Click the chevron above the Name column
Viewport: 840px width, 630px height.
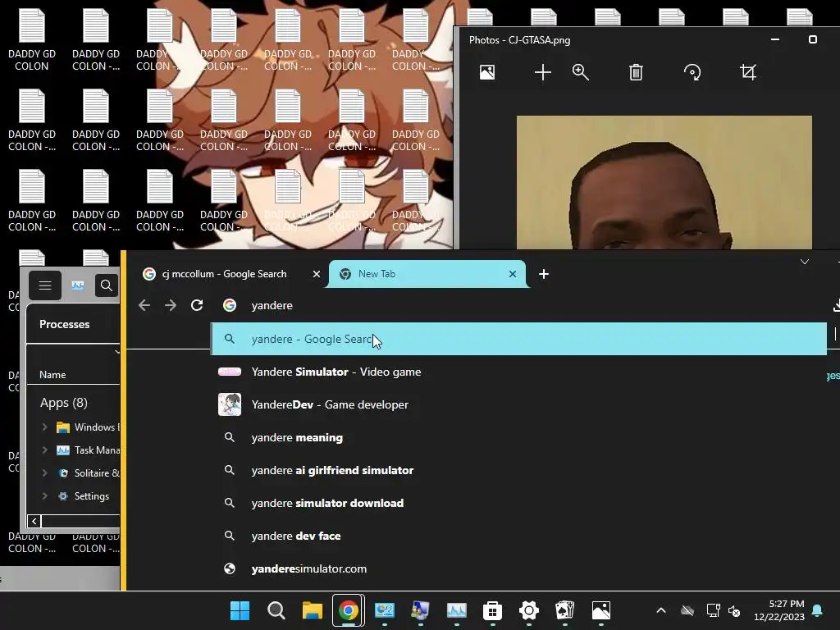[116, 352]
